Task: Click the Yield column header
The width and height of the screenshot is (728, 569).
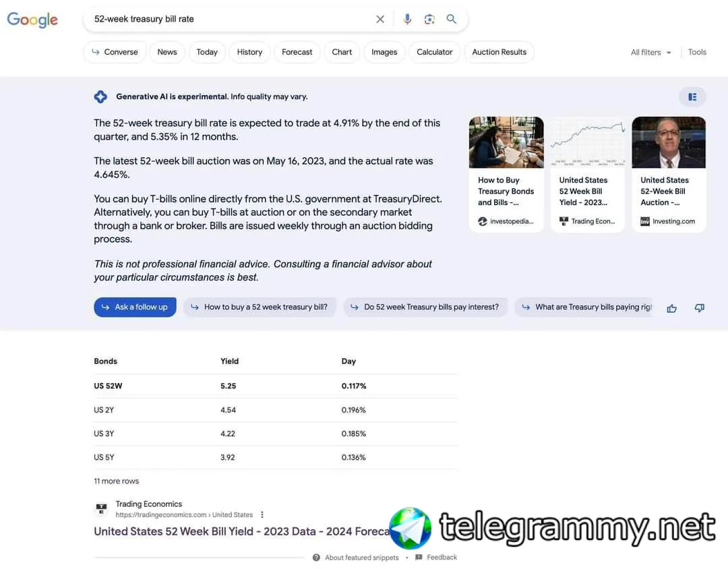Action: pos(229,361)
